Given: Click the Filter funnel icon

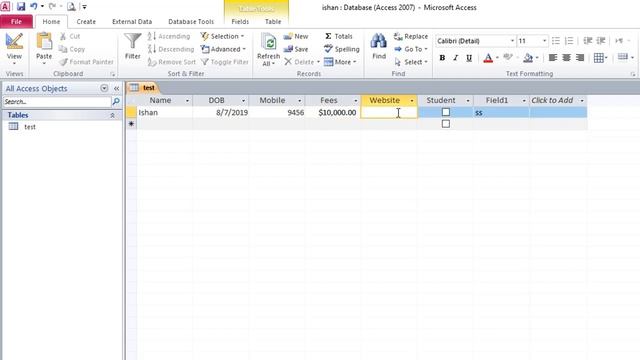Looking at the screenshot, I should pyautogui.click(x=133, y=41).
